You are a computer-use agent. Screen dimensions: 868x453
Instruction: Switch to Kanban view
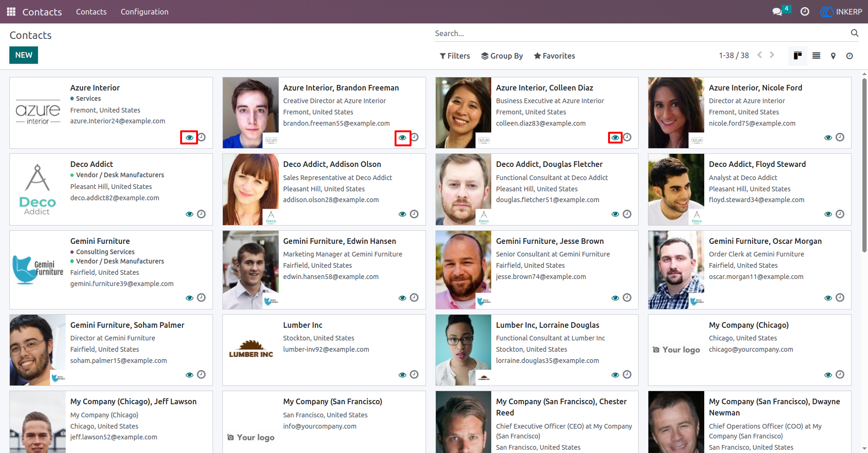point(798,56)
